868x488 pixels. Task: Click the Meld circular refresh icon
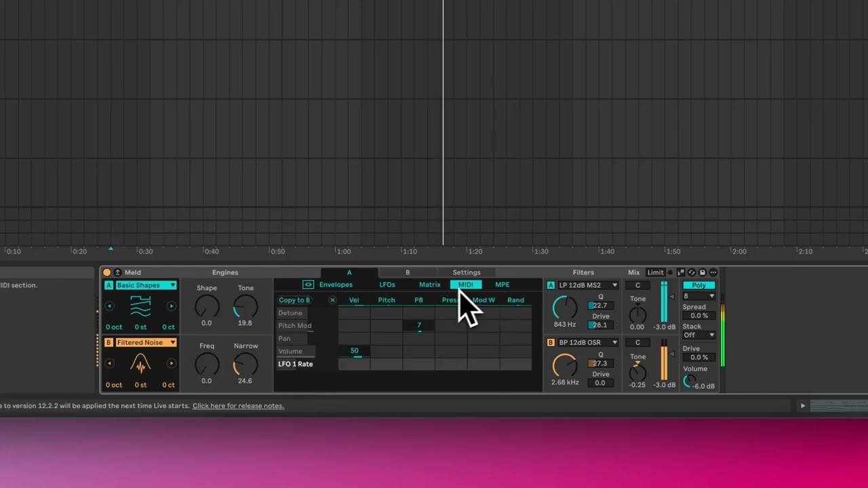692,272
